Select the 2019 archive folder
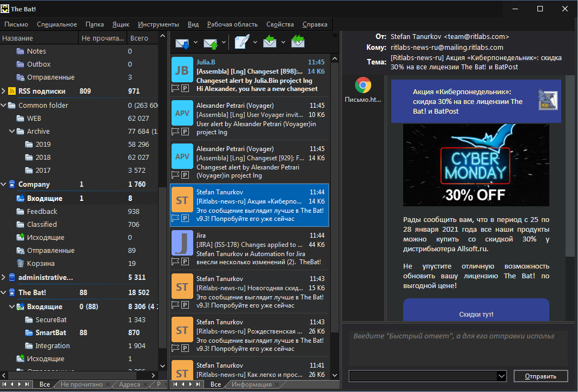The width and height of the screenshot is (578, 392). [43, 144]
